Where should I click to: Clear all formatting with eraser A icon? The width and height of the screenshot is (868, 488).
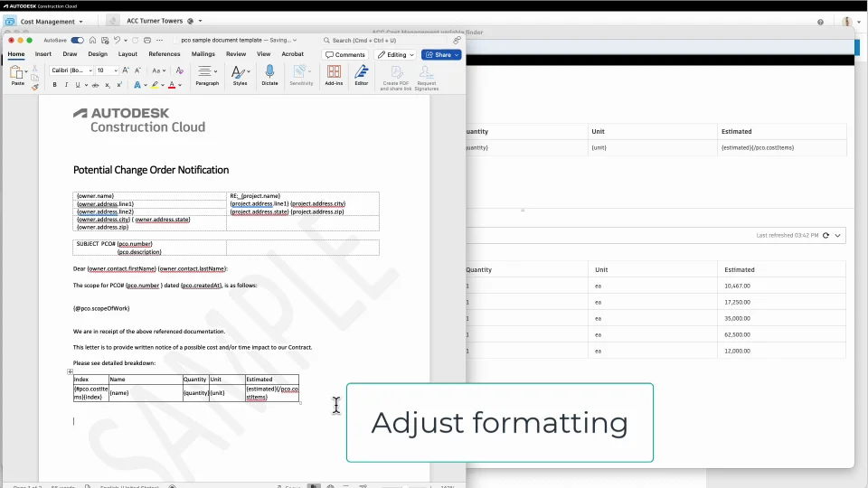point(179,70)
